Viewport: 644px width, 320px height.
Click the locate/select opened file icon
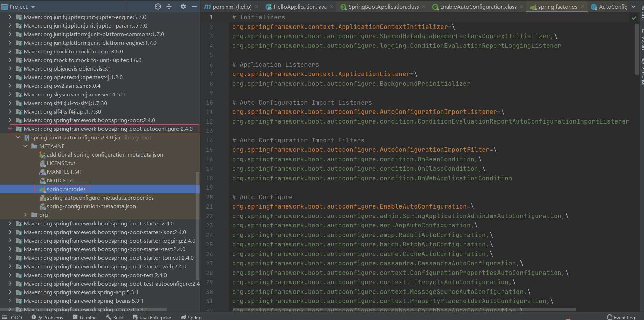(x=158, y=7)
